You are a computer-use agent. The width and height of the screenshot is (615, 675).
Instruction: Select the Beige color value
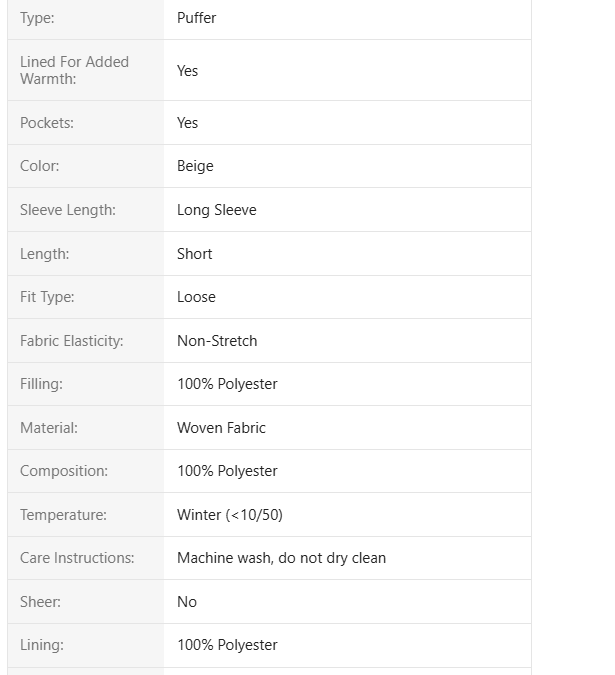pos(195,166)
